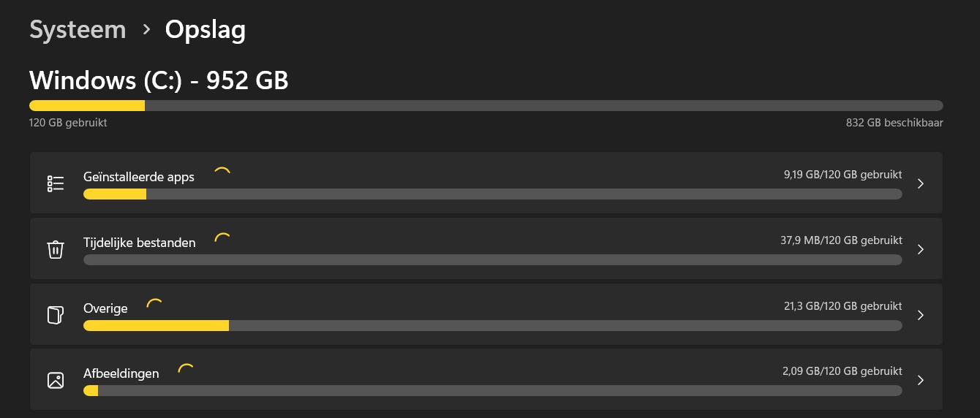Click the 832 GB beschikbaar text
980x418 pixels.
894,123
